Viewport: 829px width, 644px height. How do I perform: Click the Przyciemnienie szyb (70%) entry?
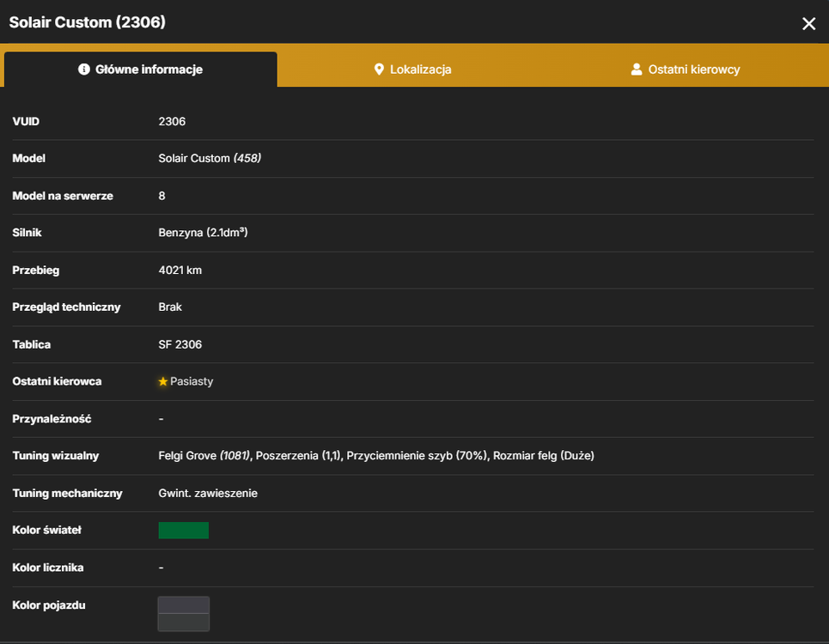417,455
